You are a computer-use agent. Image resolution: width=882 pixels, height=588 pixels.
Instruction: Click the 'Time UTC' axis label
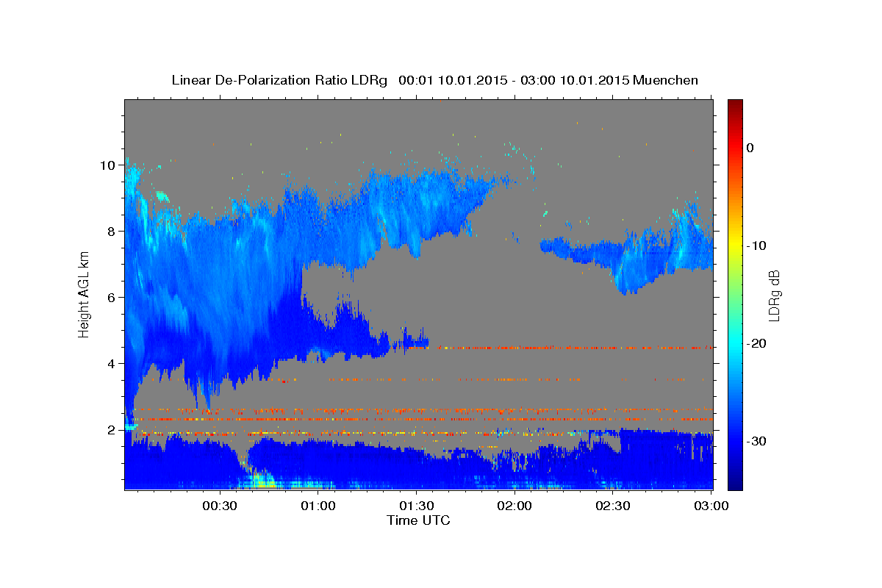click(x=418, y=520)
